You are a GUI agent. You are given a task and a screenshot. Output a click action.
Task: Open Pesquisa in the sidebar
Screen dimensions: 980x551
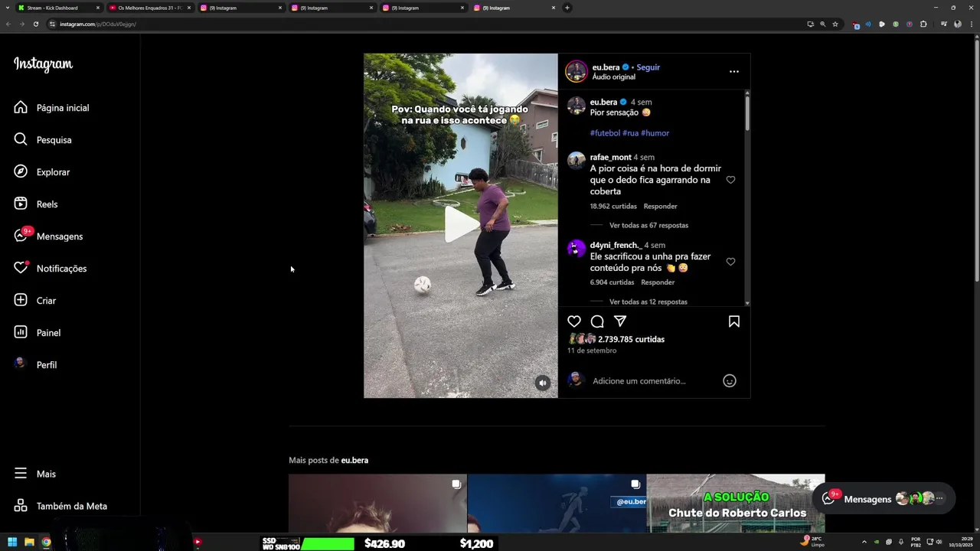[x=44, y=140]
